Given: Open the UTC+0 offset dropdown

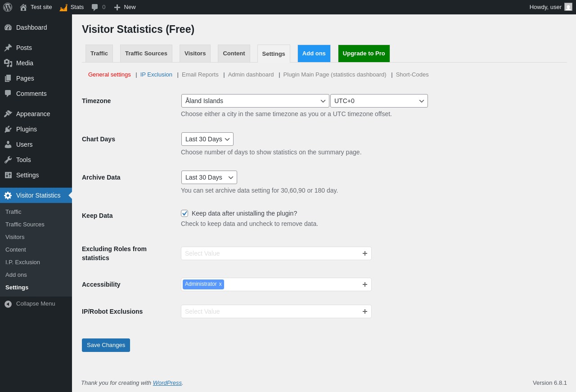Looking at the screenshot, I should (x=379, y=101).
